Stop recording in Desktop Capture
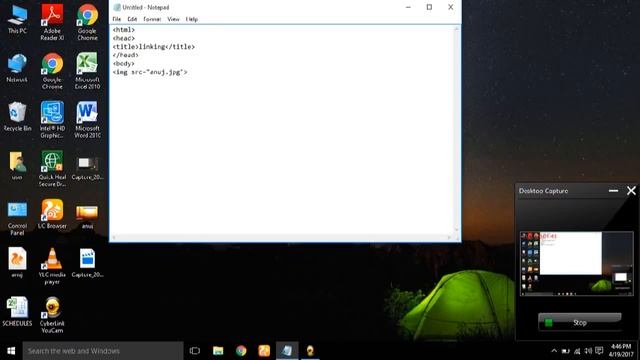The height and width of the screenshot is (360, 640). point(580,322)
